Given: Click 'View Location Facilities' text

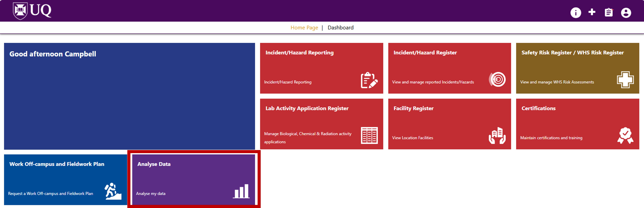Looking at the screenshot, I should 412,138.
